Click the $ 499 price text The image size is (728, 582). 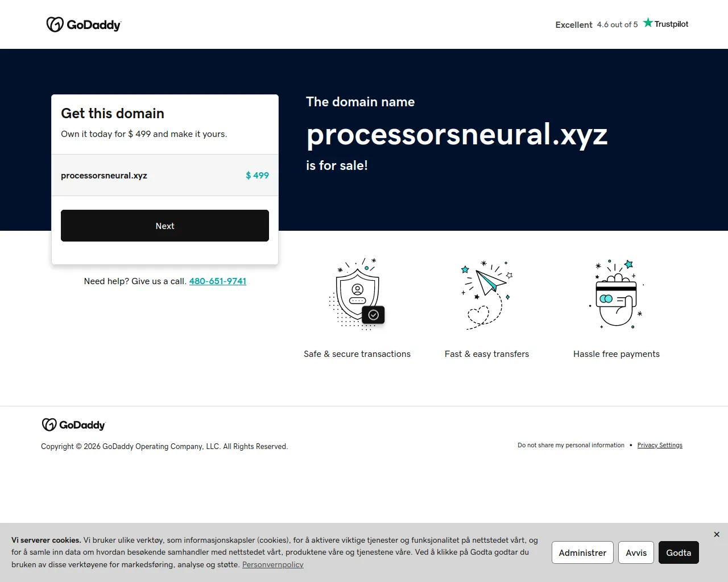pos(257,175)
